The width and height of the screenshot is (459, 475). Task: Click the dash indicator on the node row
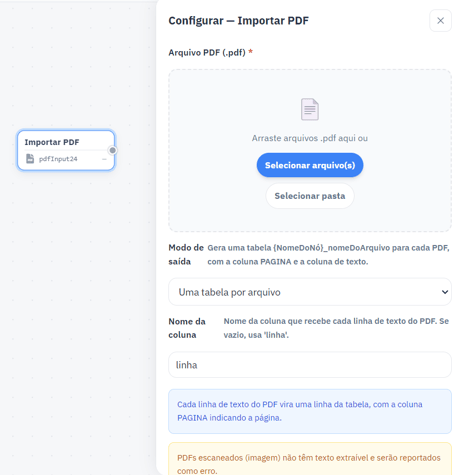104,159
